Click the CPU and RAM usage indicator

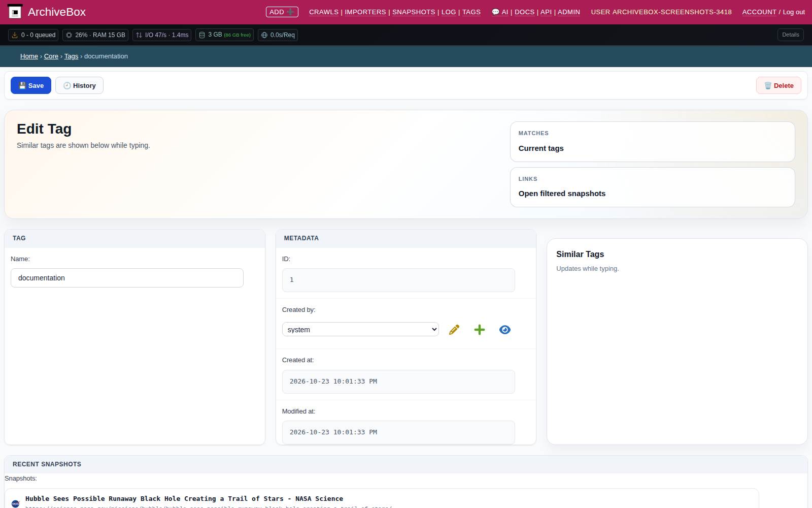point(95,35)
